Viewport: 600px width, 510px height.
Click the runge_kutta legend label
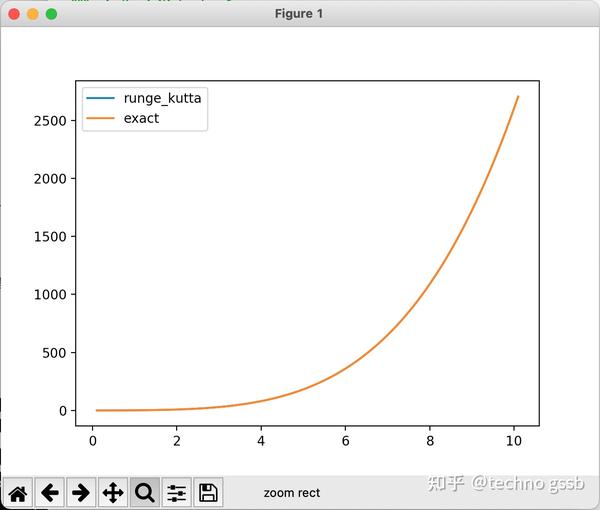click(162, 98)
